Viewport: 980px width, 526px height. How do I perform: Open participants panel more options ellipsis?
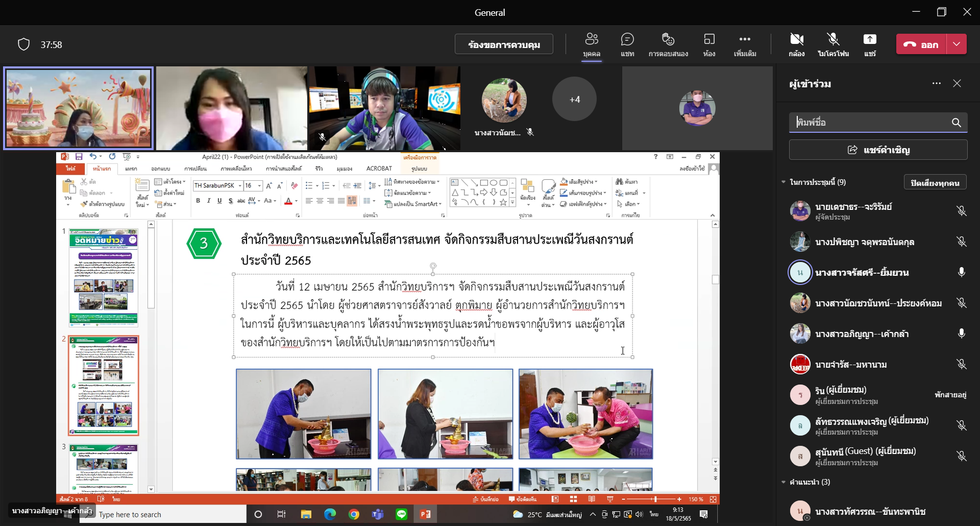[936, 83]
